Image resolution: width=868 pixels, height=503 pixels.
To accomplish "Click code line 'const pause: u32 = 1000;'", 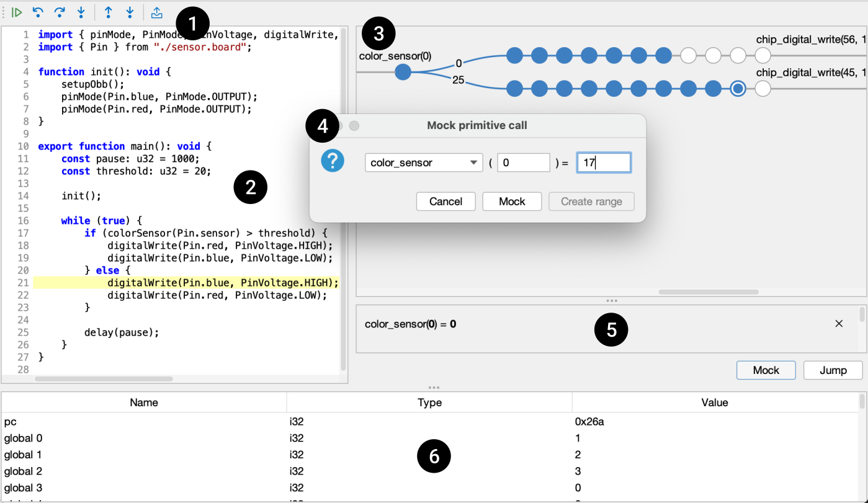I will pyautogui.click(x=130, y=159).
